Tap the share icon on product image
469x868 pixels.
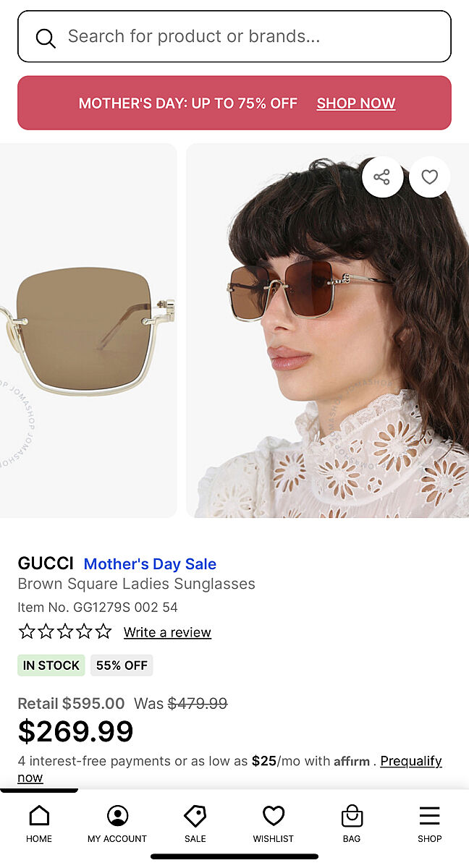[x=382, y=177]
